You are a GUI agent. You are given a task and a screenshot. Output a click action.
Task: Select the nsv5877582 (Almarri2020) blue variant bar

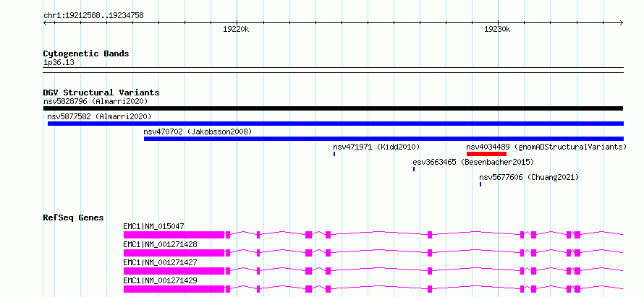pyautogui.click(x=336, y=124)
